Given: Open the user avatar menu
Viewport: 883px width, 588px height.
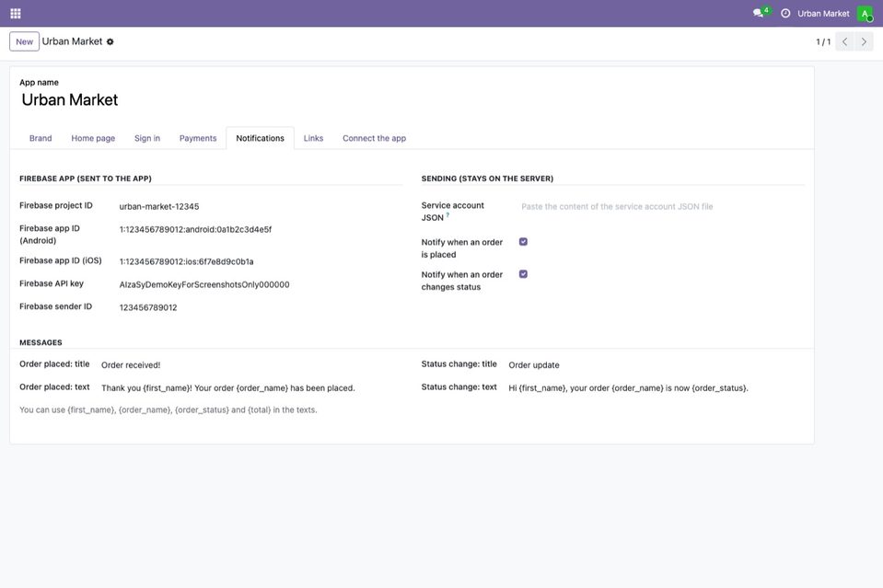Looking at the screenshot, I should tap(865, 13).
